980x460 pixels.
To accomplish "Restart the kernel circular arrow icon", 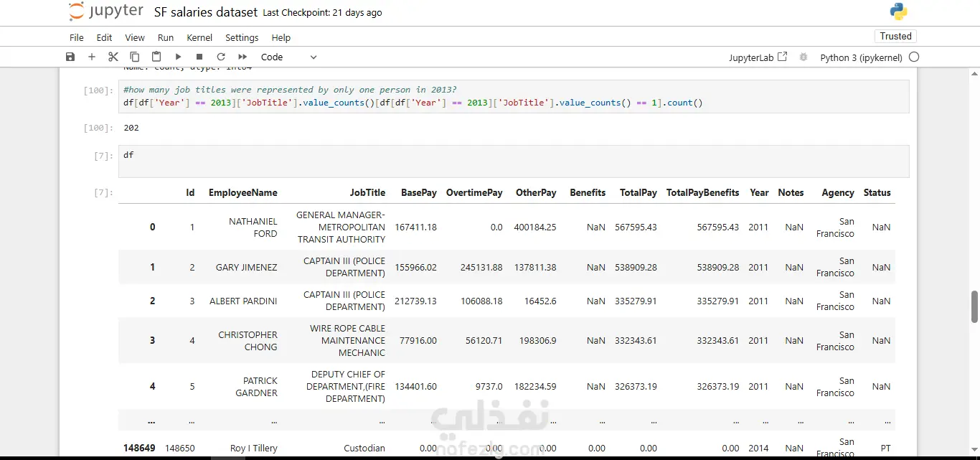I will (221, 57).
